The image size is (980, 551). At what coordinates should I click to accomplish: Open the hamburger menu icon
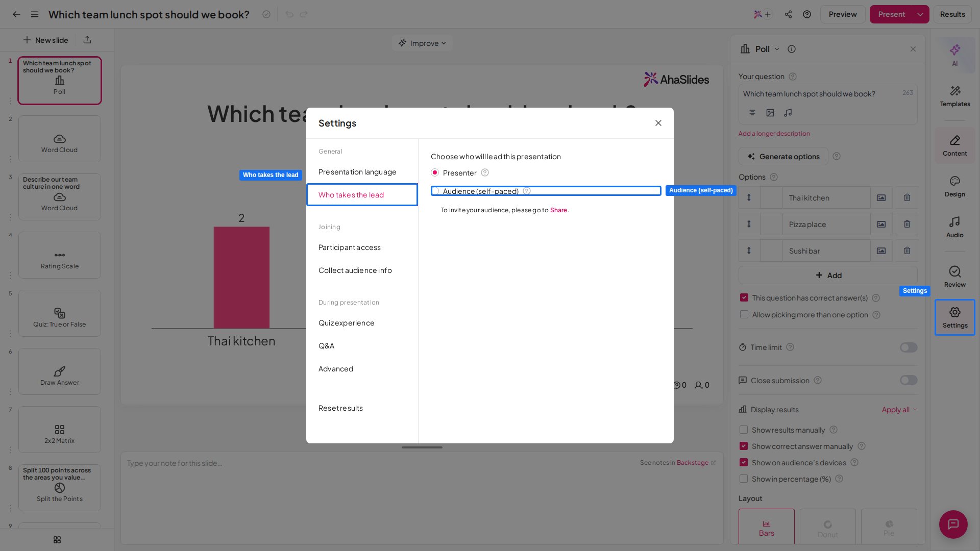click(35, 14)
